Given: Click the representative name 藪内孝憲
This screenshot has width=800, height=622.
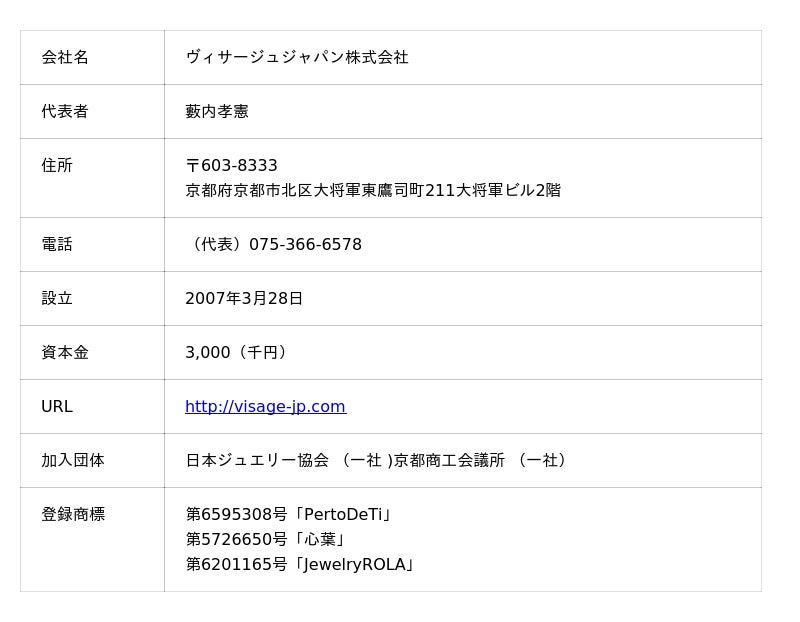Looking at the screenshot, I should tap(217, 111).
